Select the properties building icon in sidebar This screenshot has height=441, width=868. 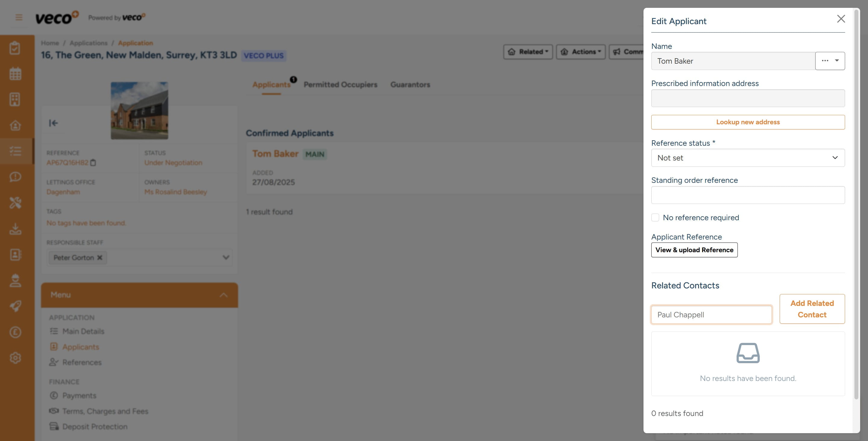coord(15,99)
